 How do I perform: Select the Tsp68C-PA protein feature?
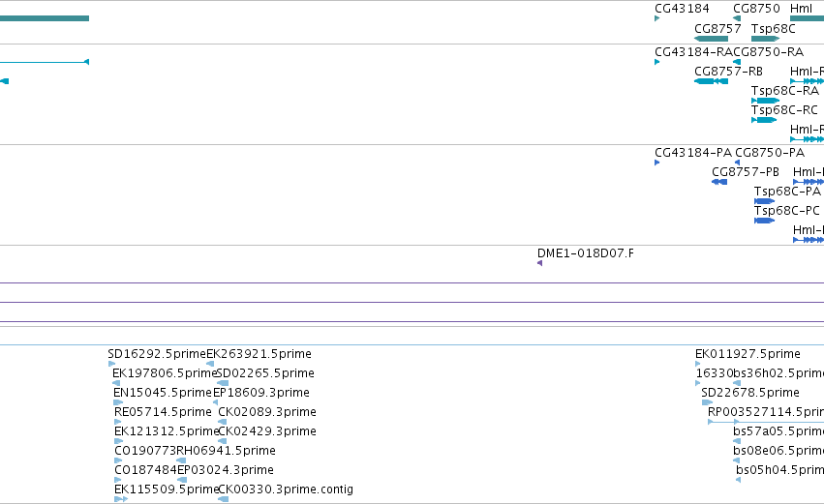765,201
